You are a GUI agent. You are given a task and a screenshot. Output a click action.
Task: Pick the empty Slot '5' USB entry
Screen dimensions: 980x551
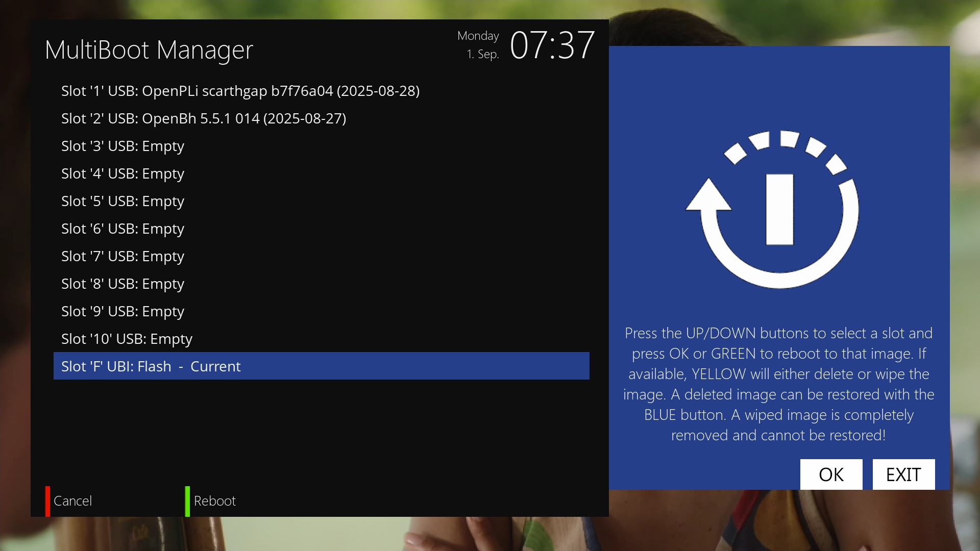coord(322,201)
